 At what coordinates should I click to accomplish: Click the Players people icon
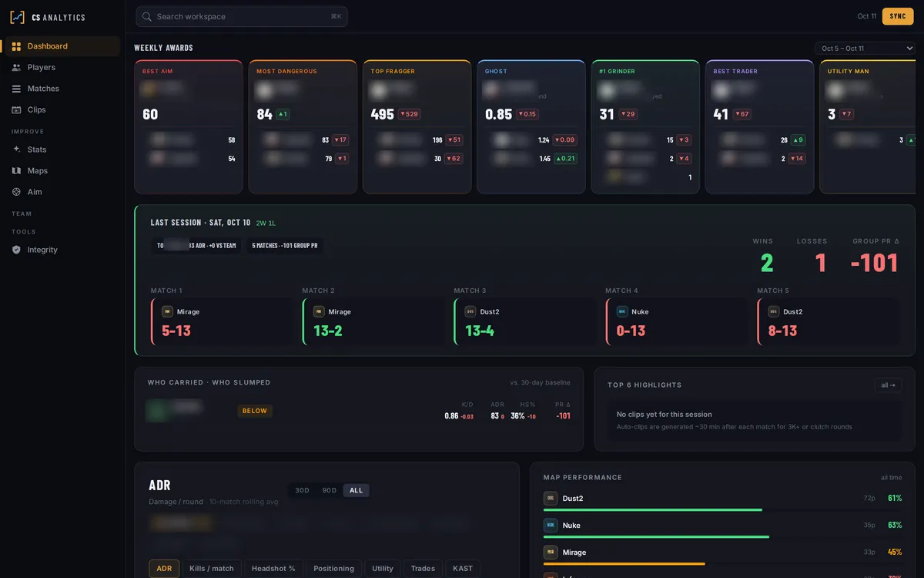(x=16, y=67)
